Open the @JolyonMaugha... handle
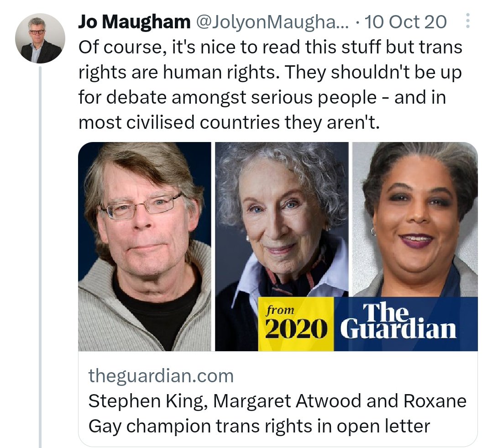The image size is (493, 448). pyautogui.click(x=272, y=22)
